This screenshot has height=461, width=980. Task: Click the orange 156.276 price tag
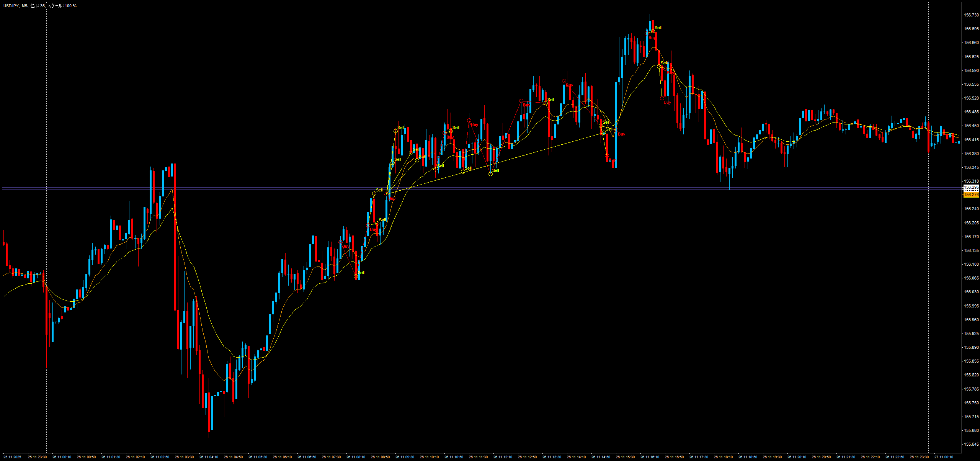click(x=971, y=195)
